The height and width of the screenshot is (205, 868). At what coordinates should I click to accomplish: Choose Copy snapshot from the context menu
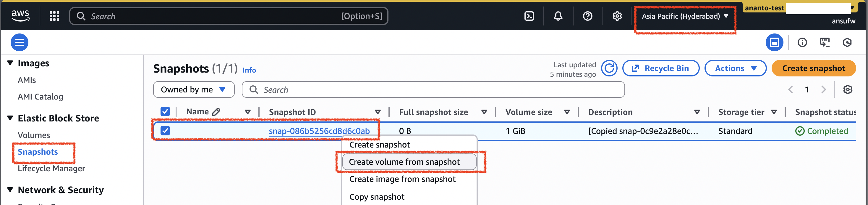376,196
